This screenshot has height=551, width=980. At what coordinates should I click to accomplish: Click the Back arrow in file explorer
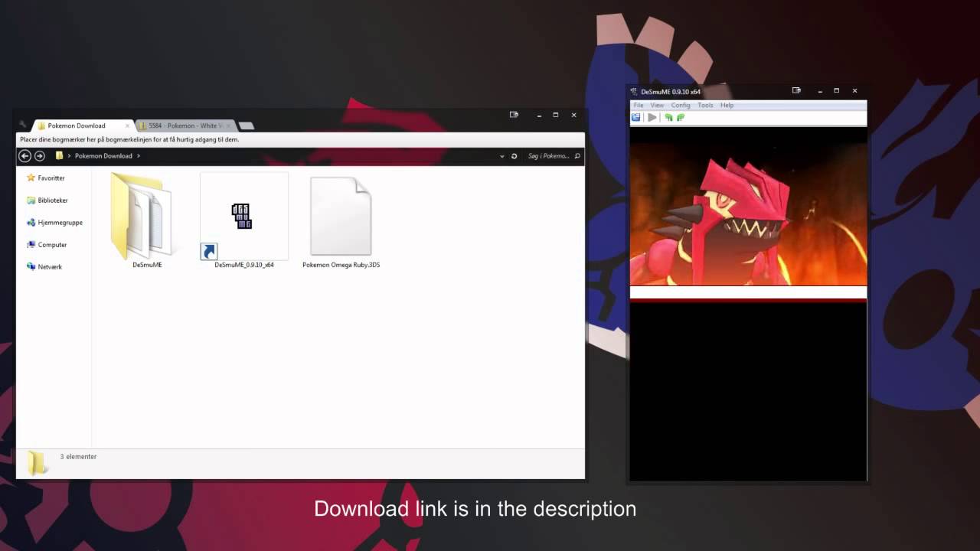[24, 155]
